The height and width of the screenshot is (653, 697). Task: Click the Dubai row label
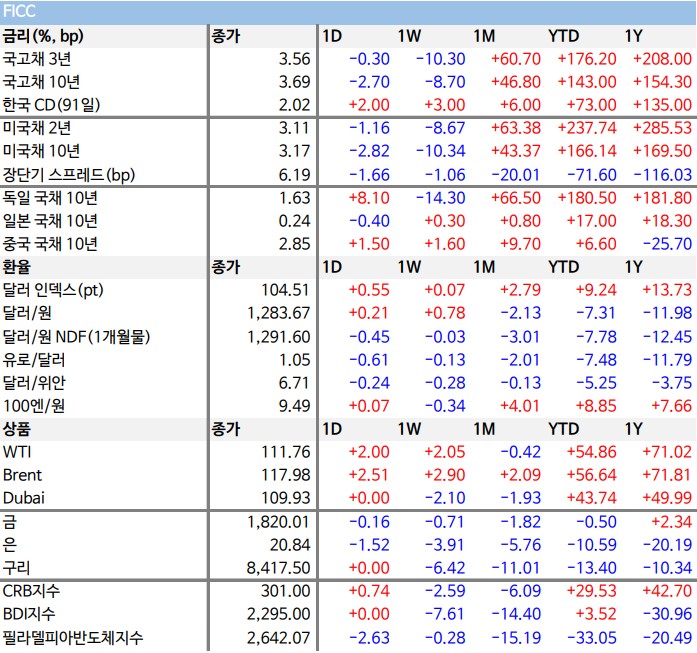click(24, 498)
